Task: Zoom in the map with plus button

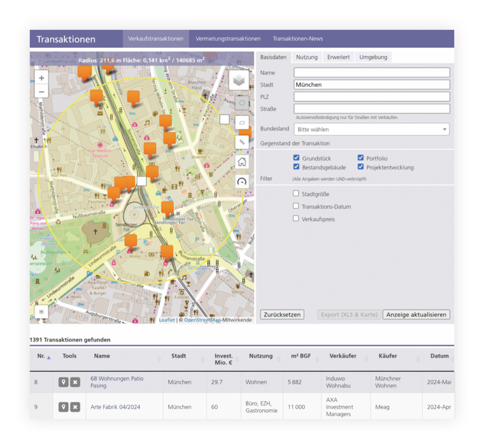Action: (x=42, y=78)
